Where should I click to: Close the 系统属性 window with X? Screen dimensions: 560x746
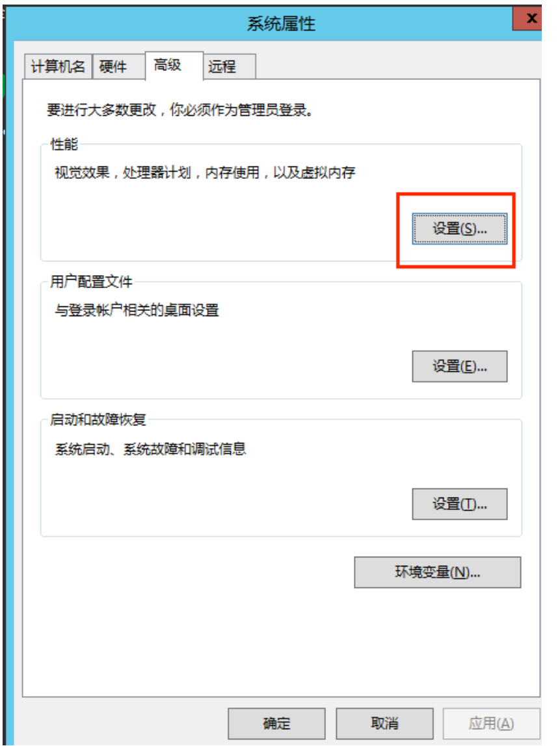pyautogui.click(x=527, y=19)
